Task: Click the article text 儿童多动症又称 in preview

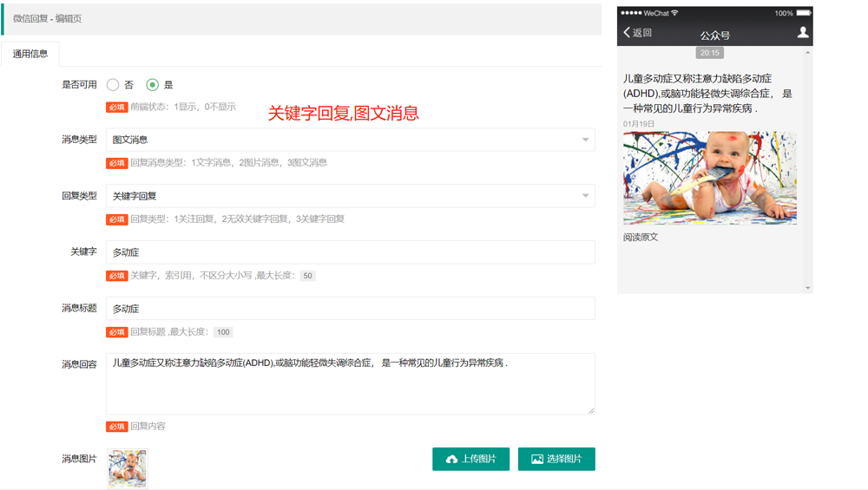Action: coord(707,94)
